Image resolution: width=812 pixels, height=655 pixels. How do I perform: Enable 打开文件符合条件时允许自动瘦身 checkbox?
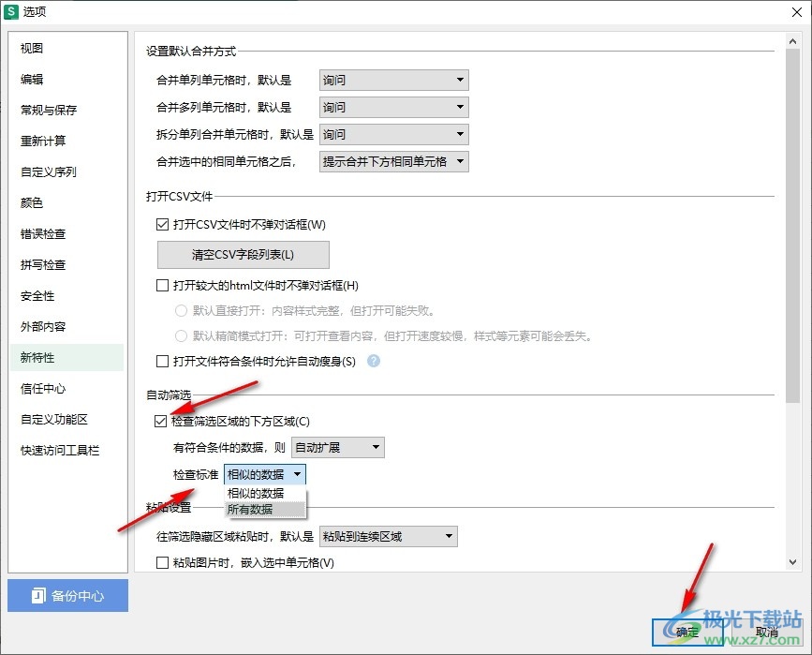pos(162,361)
